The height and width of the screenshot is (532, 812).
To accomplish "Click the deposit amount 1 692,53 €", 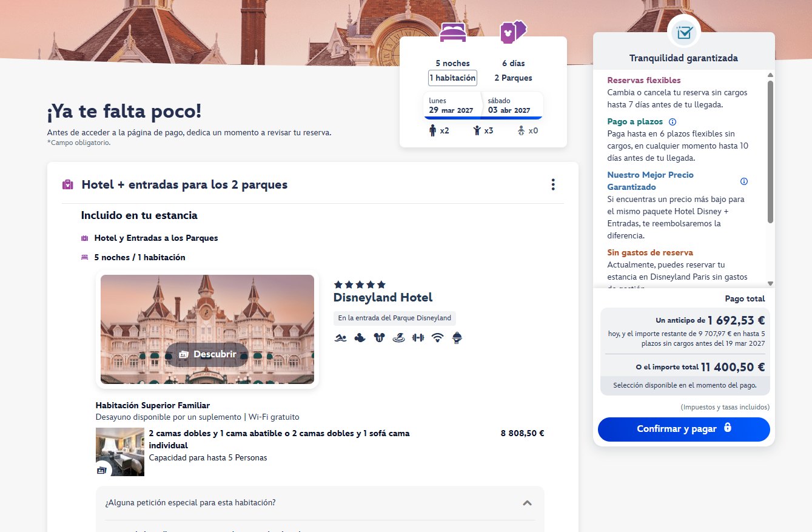I will point(736,320).
